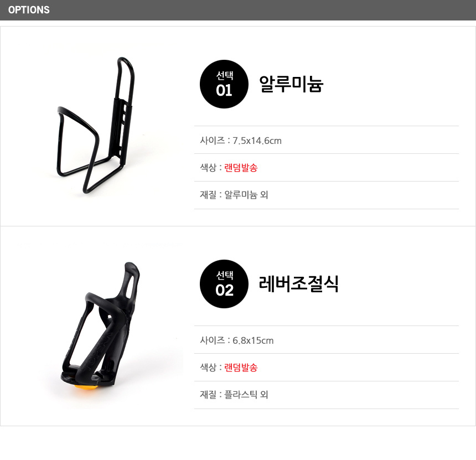Viewport: 476px width, 460px height.
Task: Click the 선택 01 black circle badge
Action: point(224,84)
